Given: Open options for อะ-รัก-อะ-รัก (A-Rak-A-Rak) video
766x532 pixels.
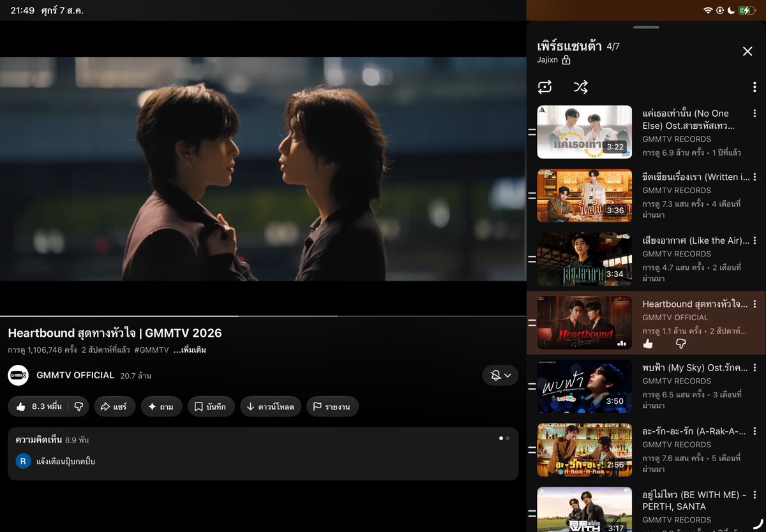Looking at the screenshot, I should click(x=755, y=432).
